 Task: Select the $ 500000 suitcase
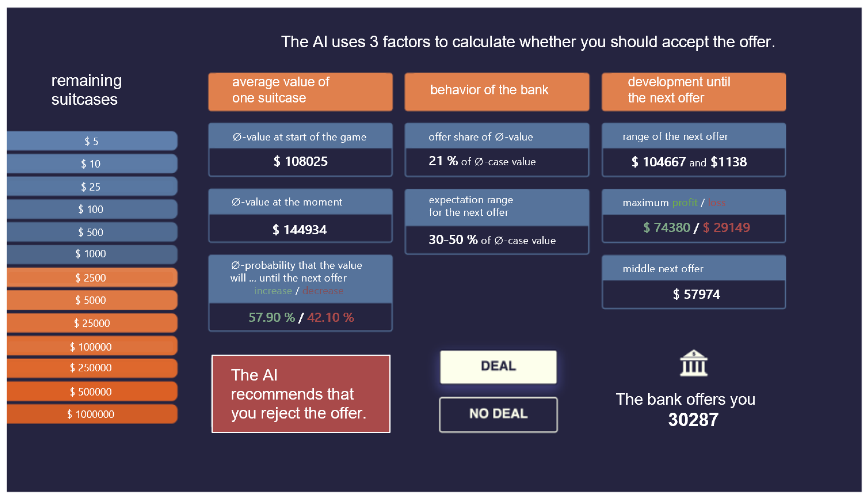91,391
